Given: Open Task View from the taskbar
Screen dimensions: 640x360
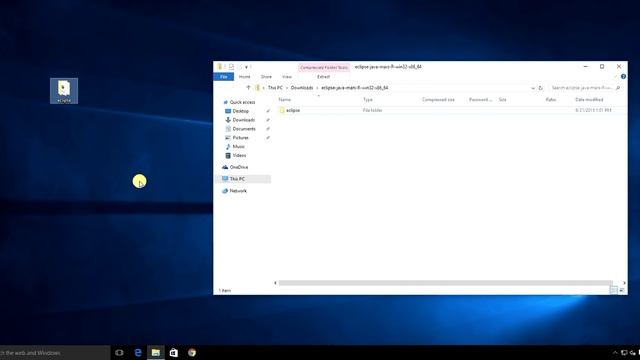Looking at the screenshot, I should tap(119, 353).
